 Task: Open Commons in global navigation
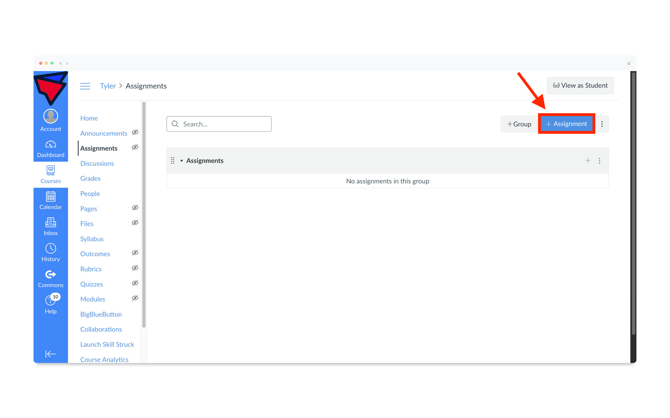[50, 278]
